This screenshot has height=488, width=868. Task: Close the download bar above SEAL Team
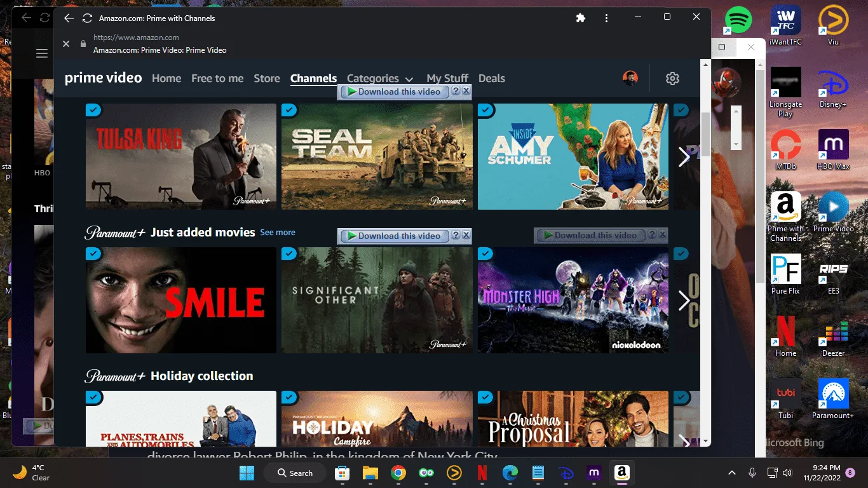coord(466,91)
